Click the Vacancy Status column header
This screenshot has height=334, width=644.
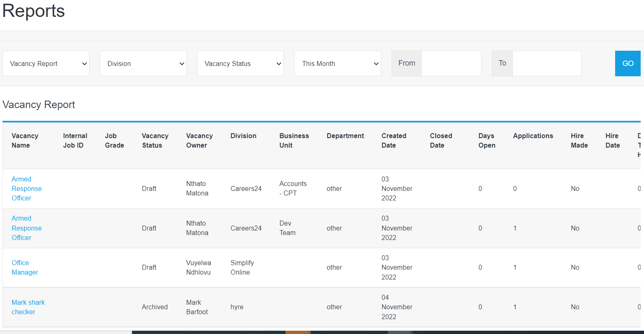pos(155,141)
